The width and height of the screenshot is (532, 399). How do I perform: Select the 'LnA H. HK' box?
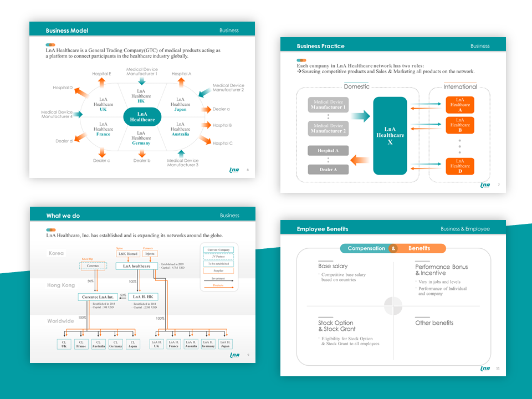(x=143, y=297)
